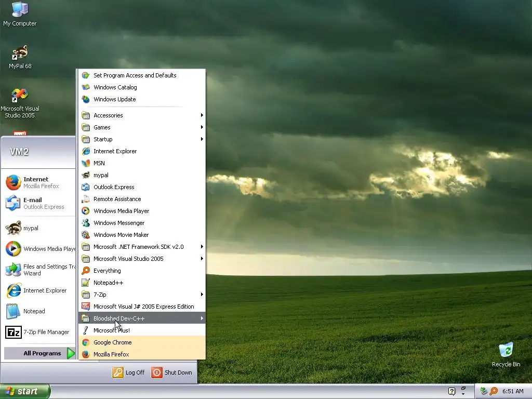Expand Microsoft .NET Framework SDK v2.0 submenu arrow
This screenshot has height=399, width=532.
202,247
